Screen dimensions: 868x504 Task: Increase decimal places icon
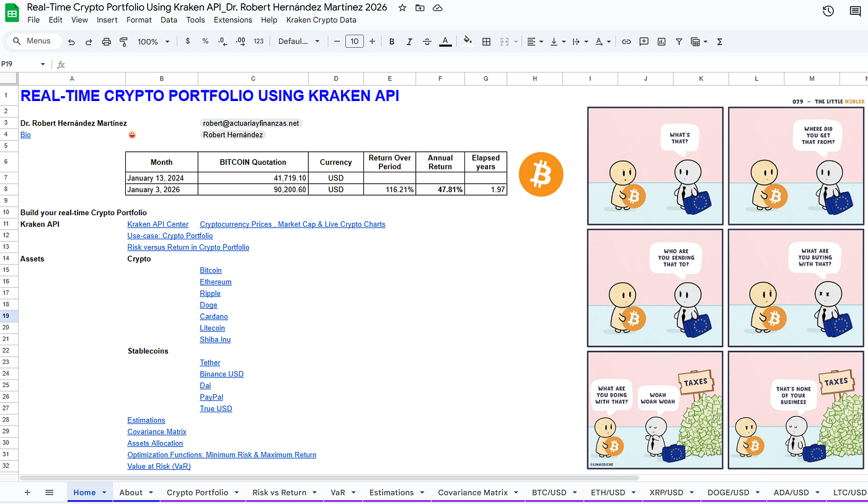click(x=241, y=42)
